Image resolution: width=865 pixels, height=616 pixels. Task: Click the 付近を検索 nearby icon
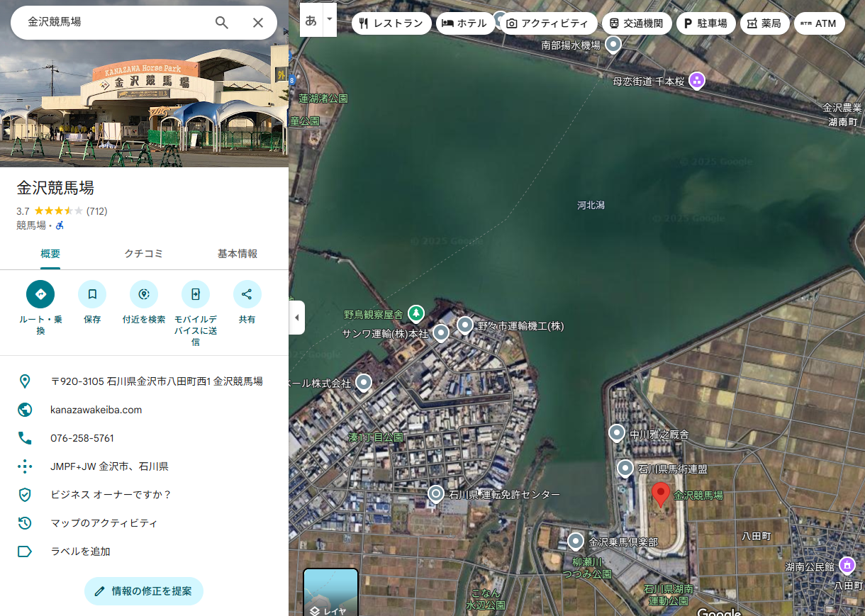[x=144, y=294]
